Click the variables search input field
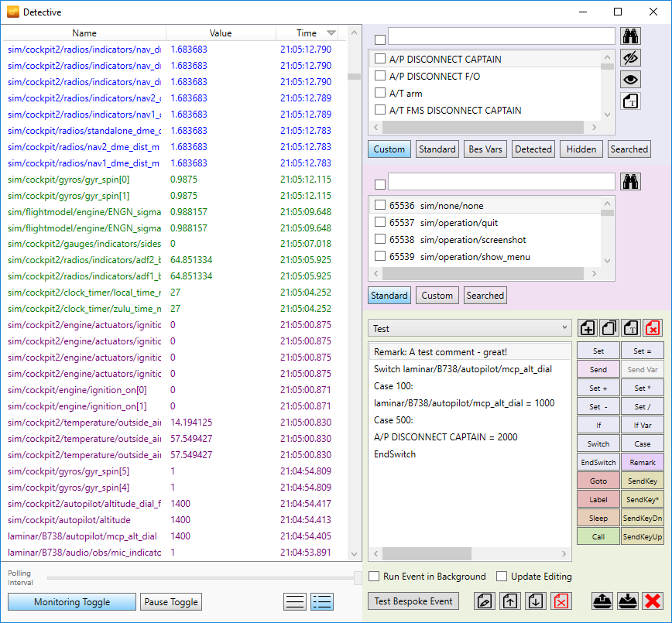Image resolution: width=672 pixels, height=623 pixels. [502, 36]
